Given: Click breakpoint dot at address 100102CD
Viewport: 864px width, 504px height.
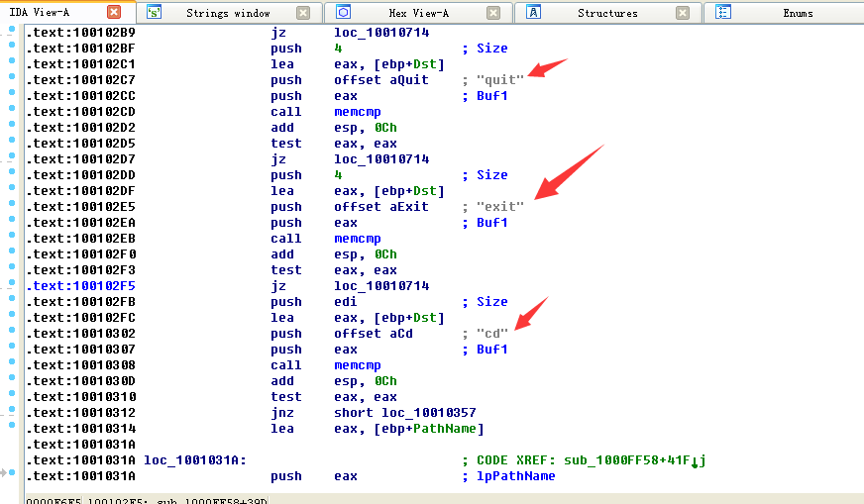Looking at the screenshot, I should 12,108.
